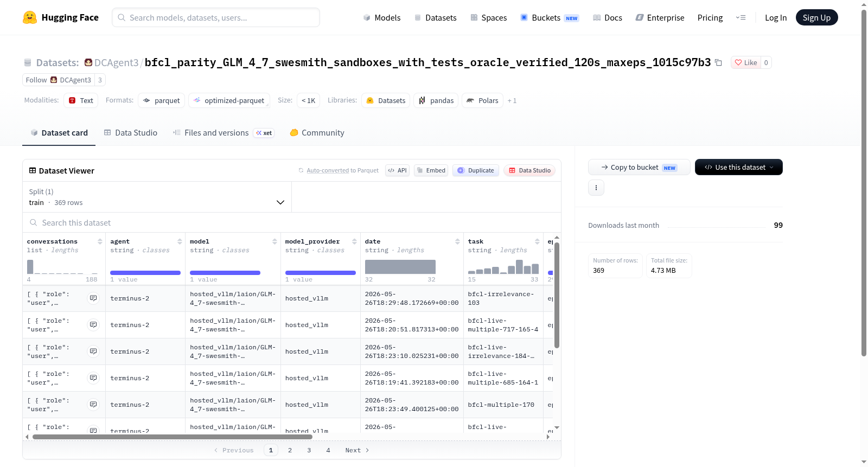
Task: Click the Duplicate button in Dataset Viewer
Action: [476, 170]
